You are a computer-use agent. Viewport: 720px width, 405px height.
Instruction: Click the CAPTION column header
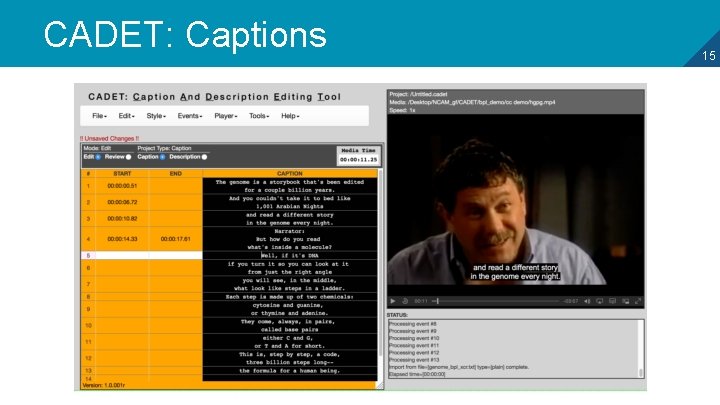[290, 174]
